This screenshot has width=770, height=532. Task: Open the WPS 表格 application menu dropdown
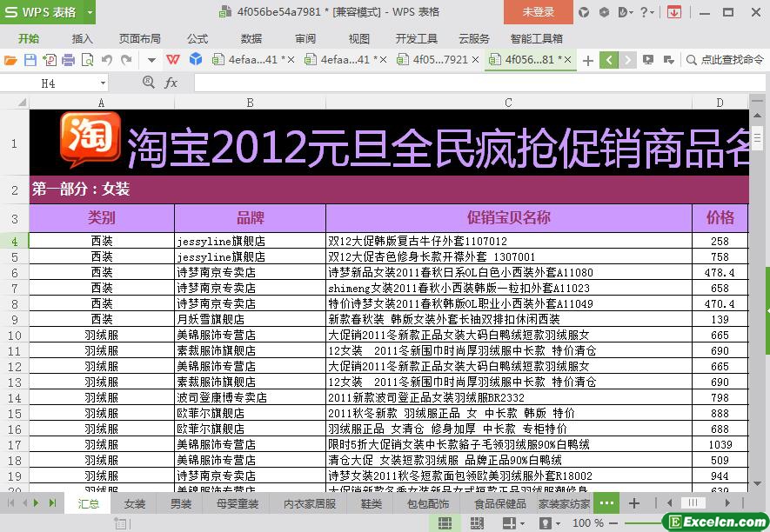tap(90, 12)
